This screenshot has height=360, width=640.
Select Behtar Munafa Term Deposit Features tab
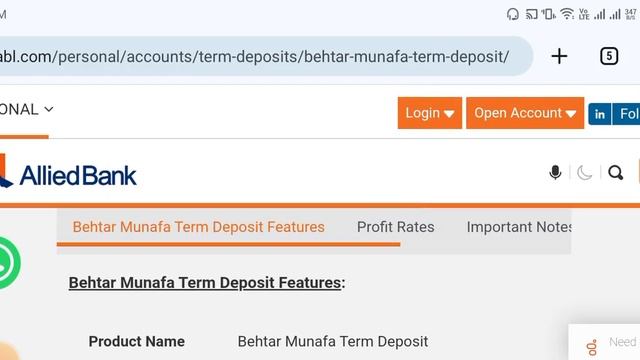(x=198, y=227)
